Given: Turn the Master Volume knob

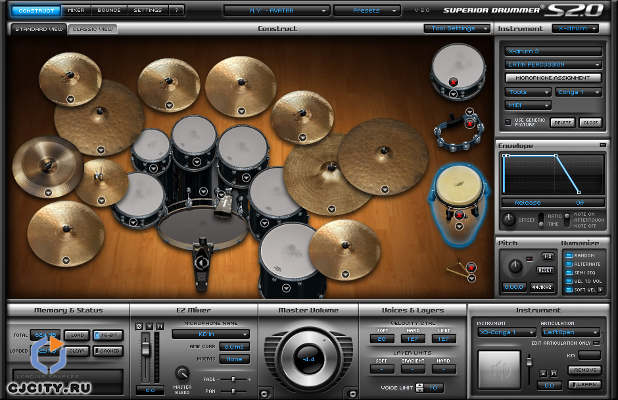Looking at the screenshot, I should [308, 357].
